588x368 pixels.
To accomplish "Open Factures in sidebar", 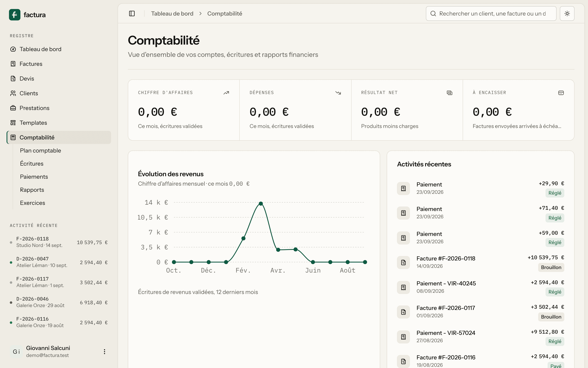I will (x=59, y=64).
